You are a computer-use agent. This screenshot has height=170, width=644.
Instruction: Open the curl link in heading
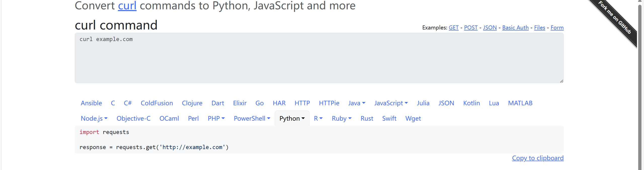127,6
